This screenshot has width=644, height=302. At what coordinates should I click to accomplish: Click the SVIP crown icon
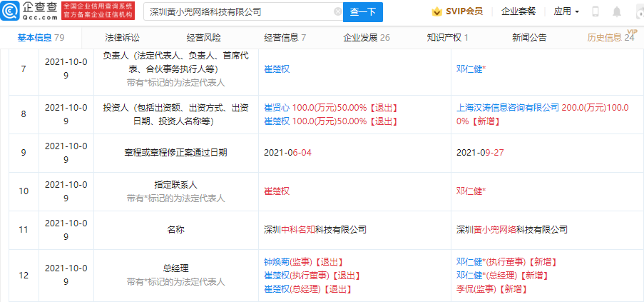click(436, 11)
